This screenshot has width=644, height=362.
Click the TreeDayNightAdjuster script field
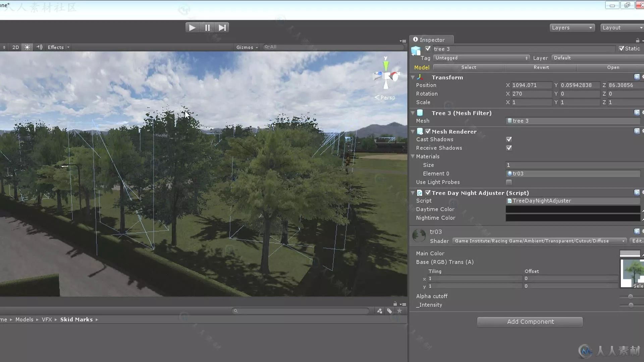point(573,201)
